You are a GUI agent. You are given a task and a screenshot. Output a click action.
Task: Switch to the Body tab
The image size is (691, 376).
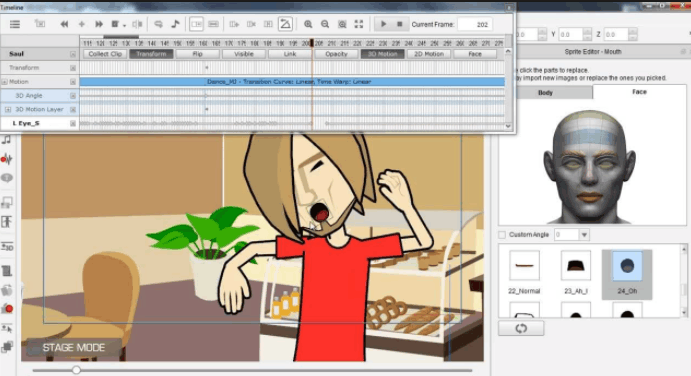(x=545, y=93)
